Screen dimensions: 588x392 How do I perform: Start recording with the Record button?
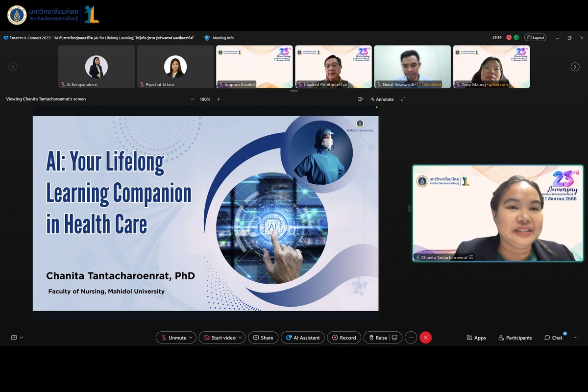(344, 338)
